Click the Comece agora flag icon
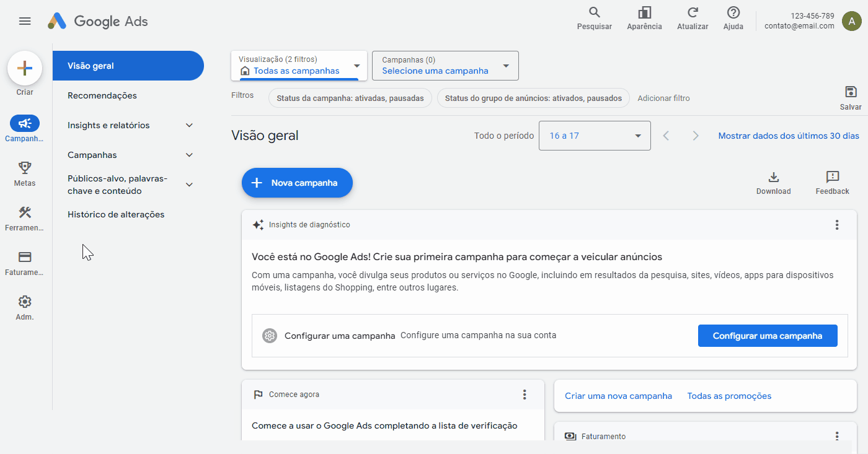This screenshot has width=868, height=454. pyautogui.click(x=258, y=395)
